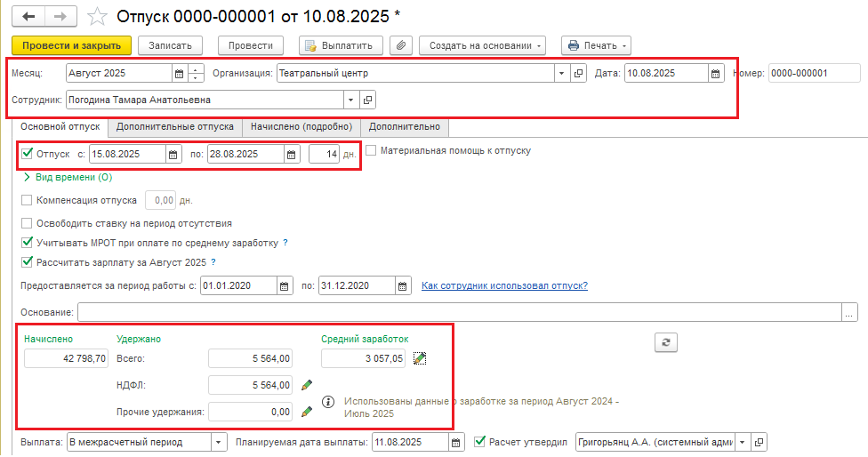The width and height of the screenshot is (868, 457).
Task: Open calendar for vacation end date 28.08.2025
Action: (291, 155)
